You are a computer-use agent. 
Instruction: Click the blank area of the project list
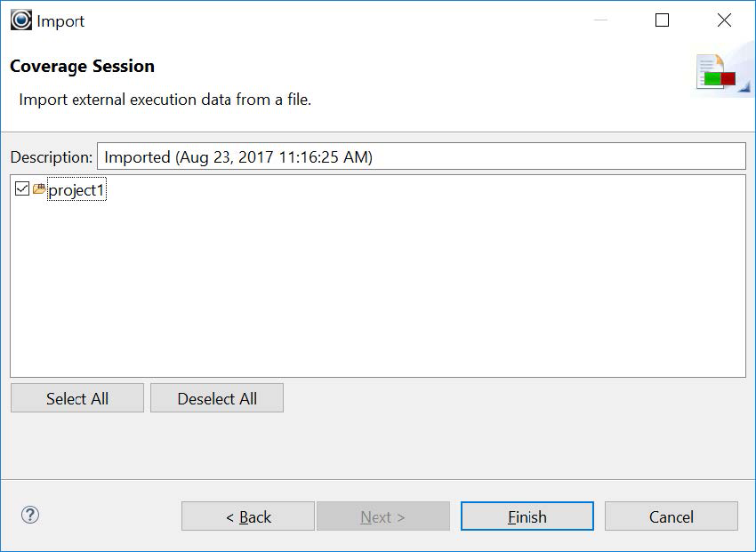tap(378, 293)
